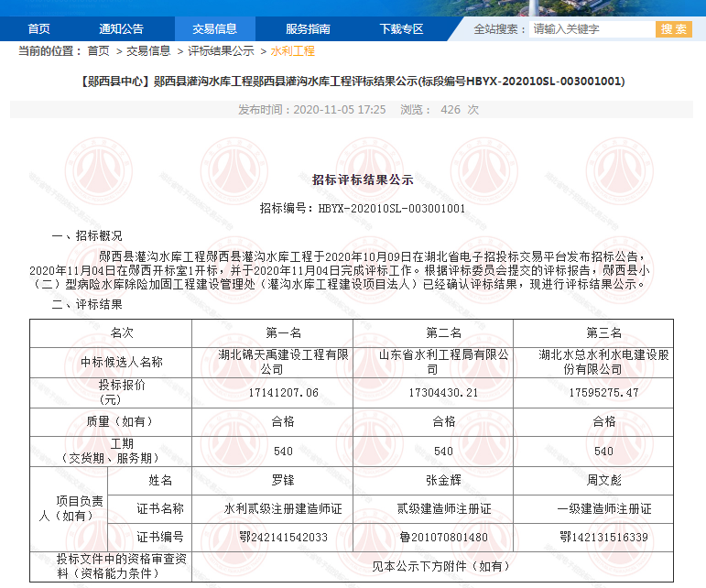
Task: Go to the 通知公告 navigation tab
Action: pos(121,28)
